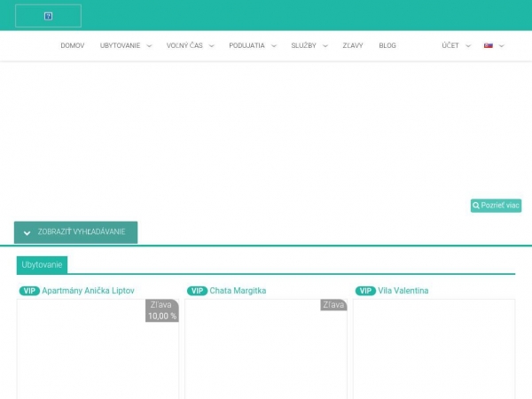Select the Ubytovanie section tab
532x399 pixels.
(42, 264)
